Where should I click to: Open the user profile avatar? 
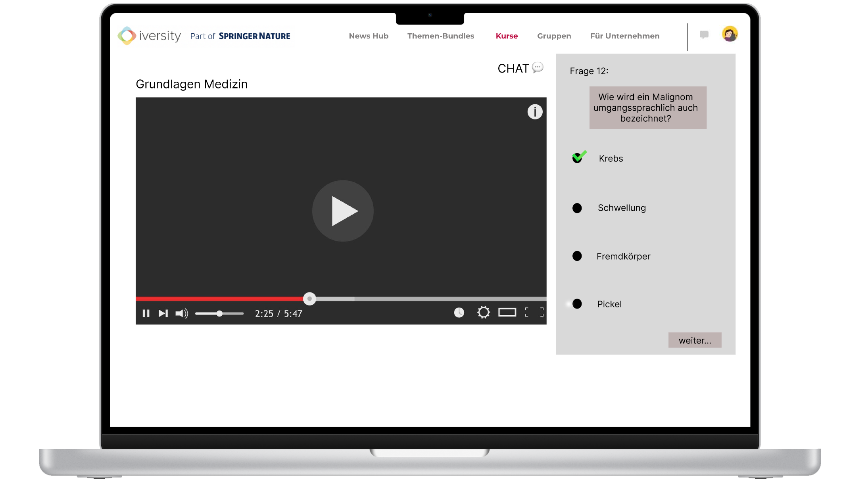tap(730, 34)
